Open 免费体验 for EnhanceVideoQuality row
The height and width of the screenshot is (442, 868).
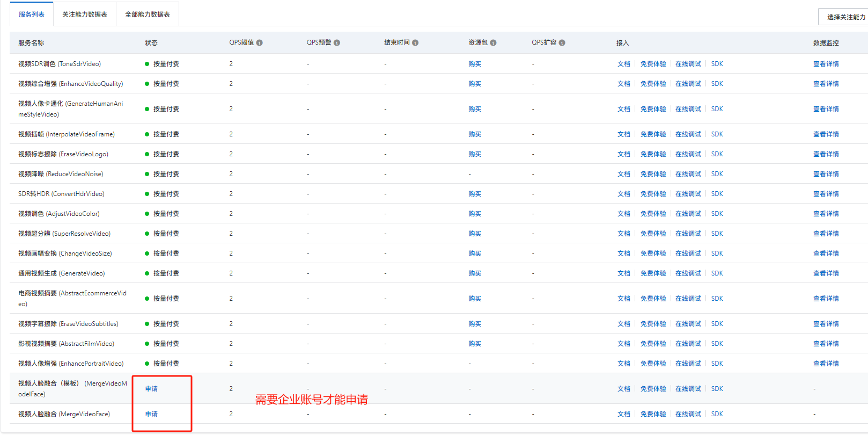653,84
